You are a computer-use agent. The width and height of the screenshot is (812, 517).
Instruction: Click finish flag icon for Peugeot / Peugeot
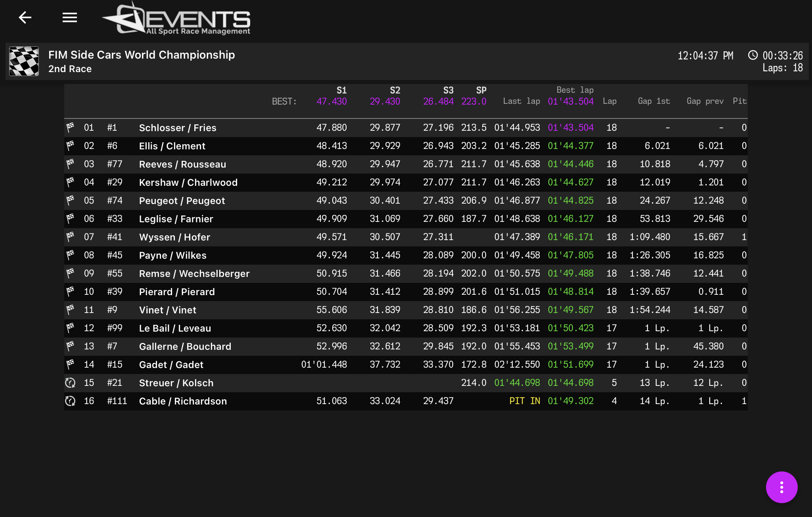(x=70, y=200)
